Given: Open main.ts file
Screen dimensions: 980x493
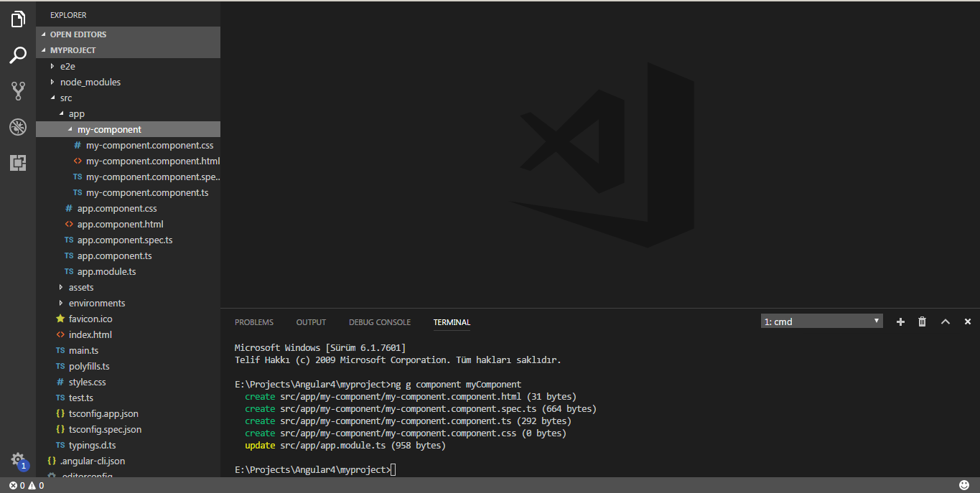Looking at the screenshot, I should (x=128, y=350).
